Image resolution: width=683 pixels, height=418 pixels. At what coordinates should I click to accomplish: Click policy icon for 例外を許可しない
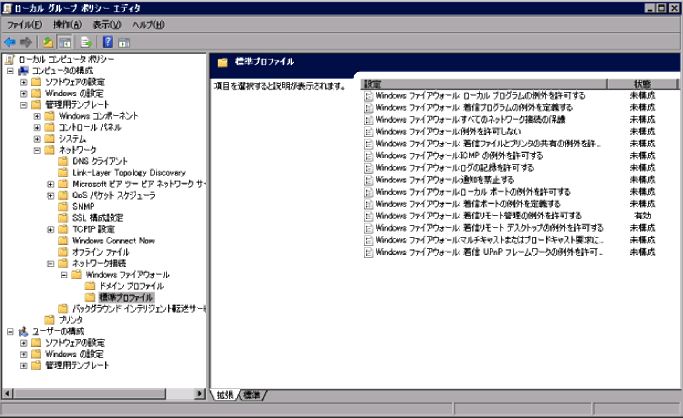[369, 132]
